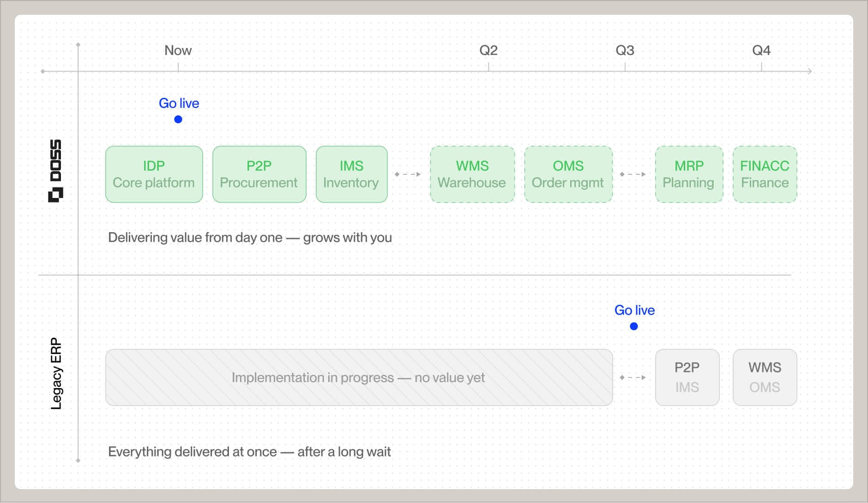Click the Go live marker above IDP
The width and height of the screenshot is (868, 503).
point(178,119)
